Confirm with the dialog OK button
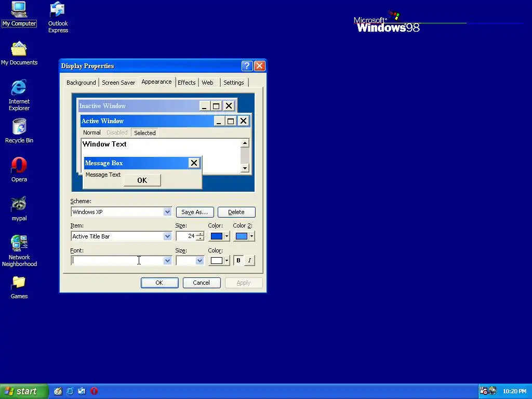 (159, 283)
